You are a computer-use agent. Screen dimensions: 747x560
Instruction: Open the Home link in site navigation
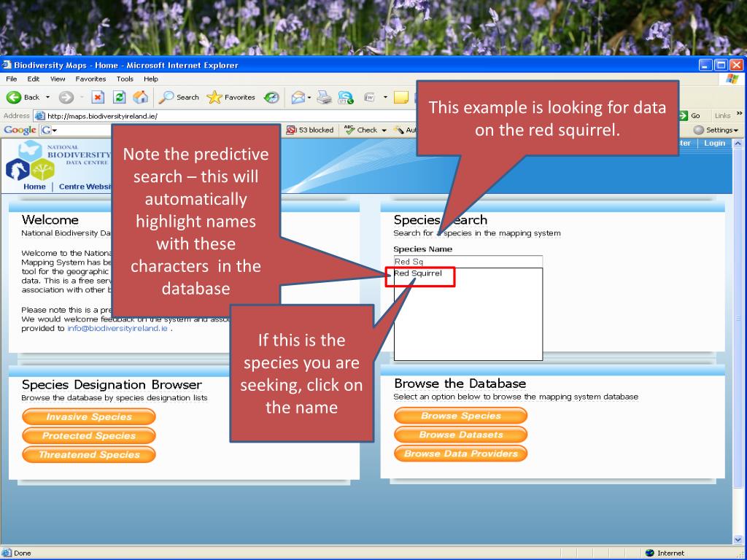point(34,187)
